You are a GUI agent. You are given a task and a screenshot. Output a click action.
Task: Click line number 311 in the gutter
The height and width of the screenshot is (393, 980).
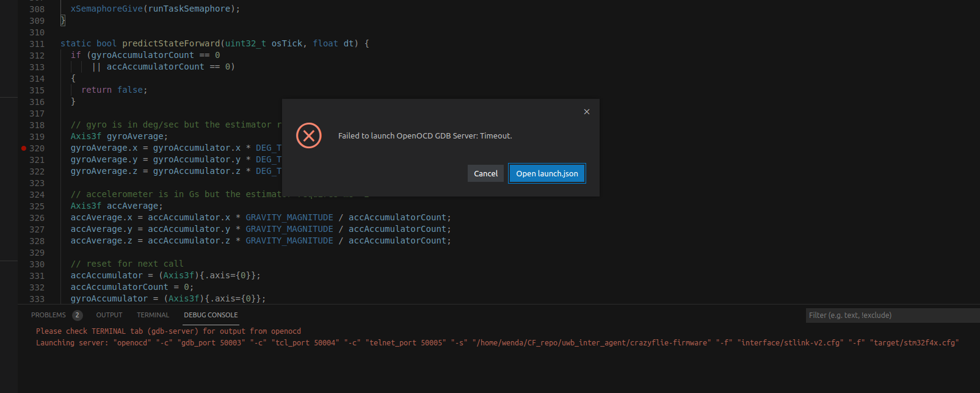(x=37, y=44)
